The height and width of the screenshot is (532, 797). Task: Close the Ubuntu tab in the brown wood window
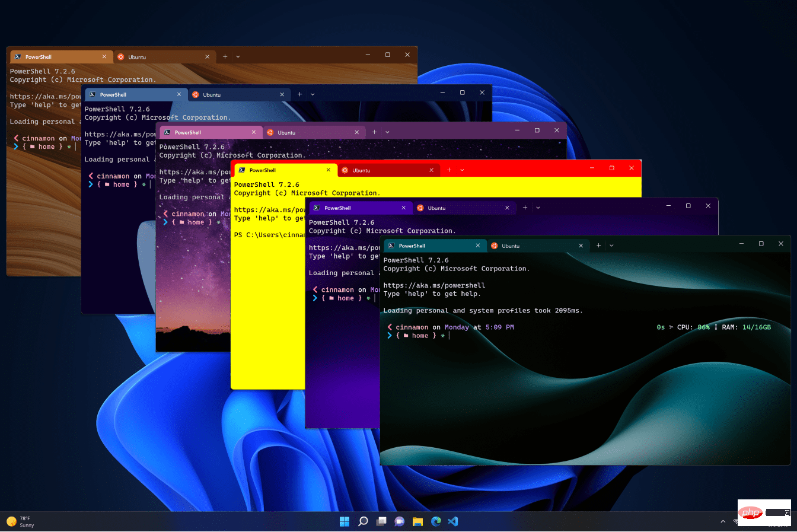coord(208,57)
